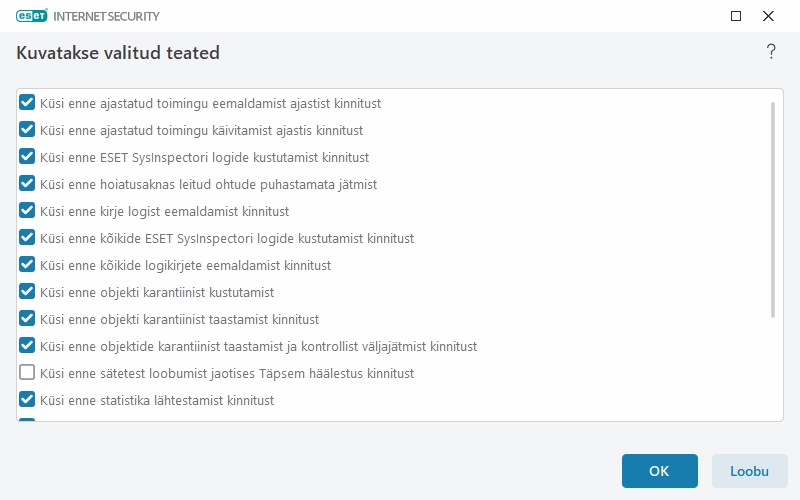Click the question mark help icon
Image resolution: width=800 pixels, height=500 pixels.
coord(771,52)
